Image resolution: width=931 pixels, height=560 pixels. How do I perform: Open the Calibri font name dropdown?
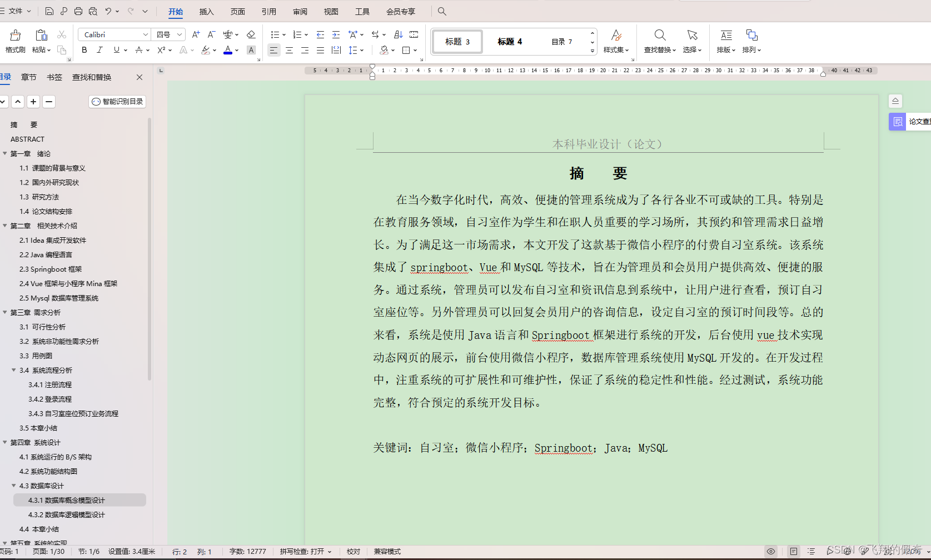pos(146,34)
